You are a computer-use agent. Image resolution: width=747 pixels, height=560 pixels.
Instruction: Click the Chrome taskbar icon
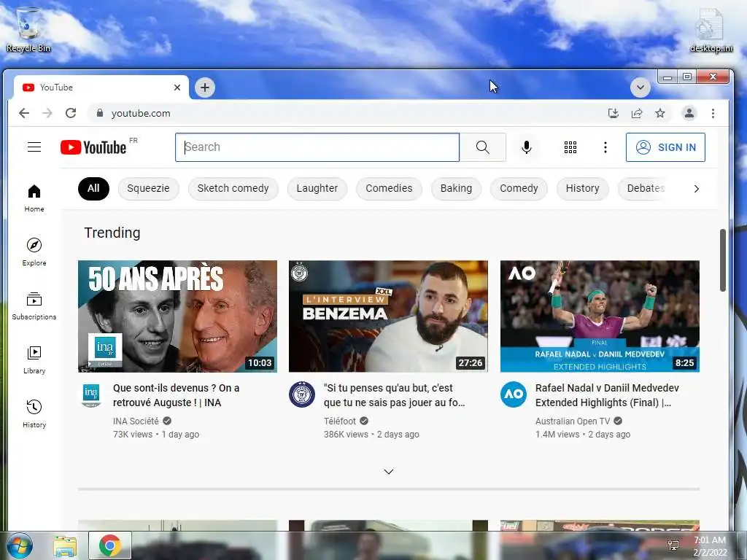[109, 545]
